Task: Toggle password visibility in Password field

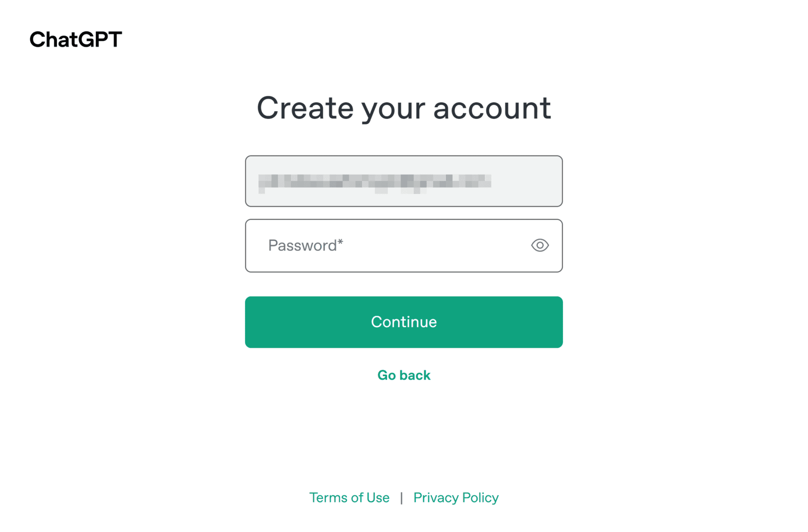Action: pos(540,245)
